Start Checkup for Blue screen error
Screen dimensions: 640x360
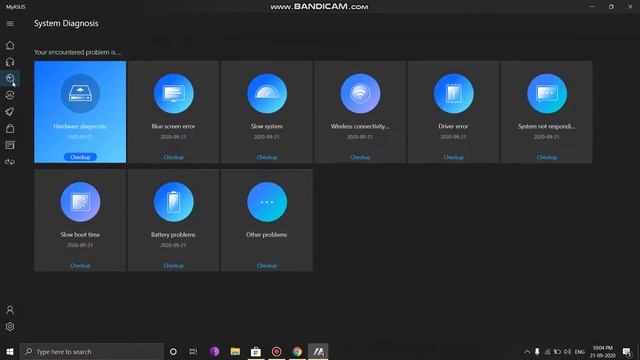(173, 157)
